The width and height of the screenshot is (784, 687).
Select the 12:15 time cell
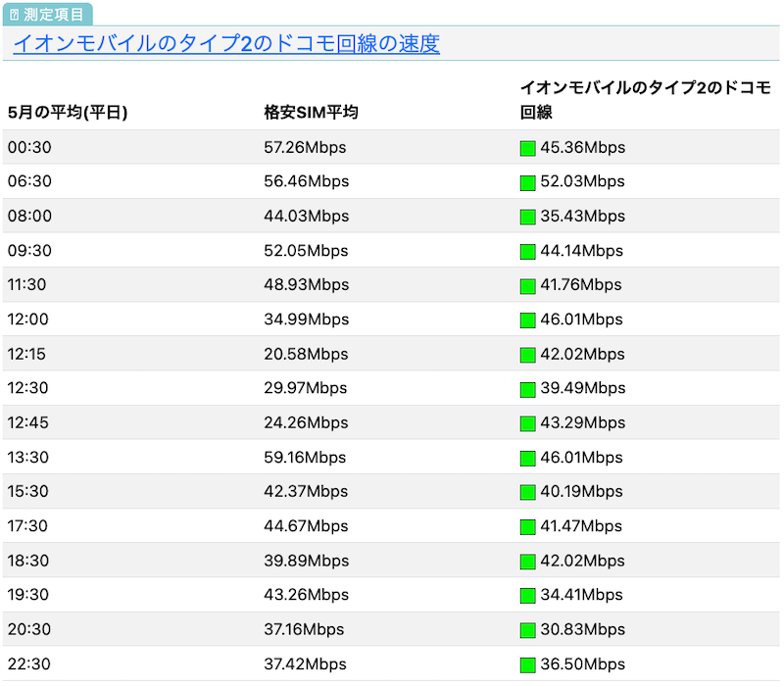(26, 354)
